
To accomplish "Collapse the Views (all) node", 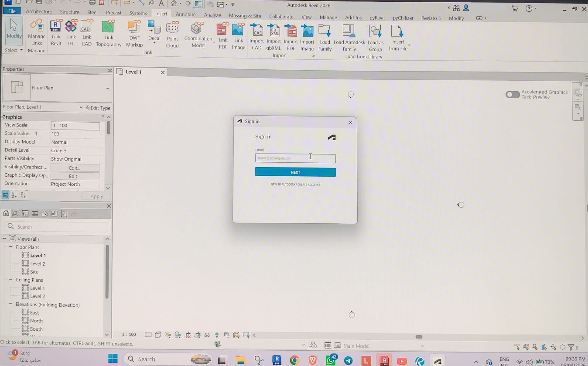I will pos(5,239).
